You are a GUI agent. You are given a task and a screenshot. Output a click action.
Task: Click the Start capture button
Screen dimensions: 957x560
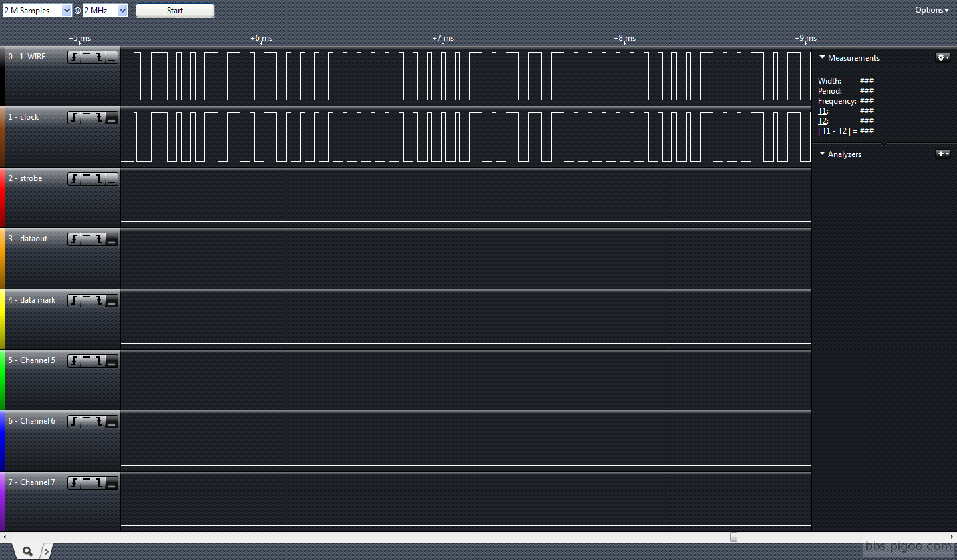[175, 11]
